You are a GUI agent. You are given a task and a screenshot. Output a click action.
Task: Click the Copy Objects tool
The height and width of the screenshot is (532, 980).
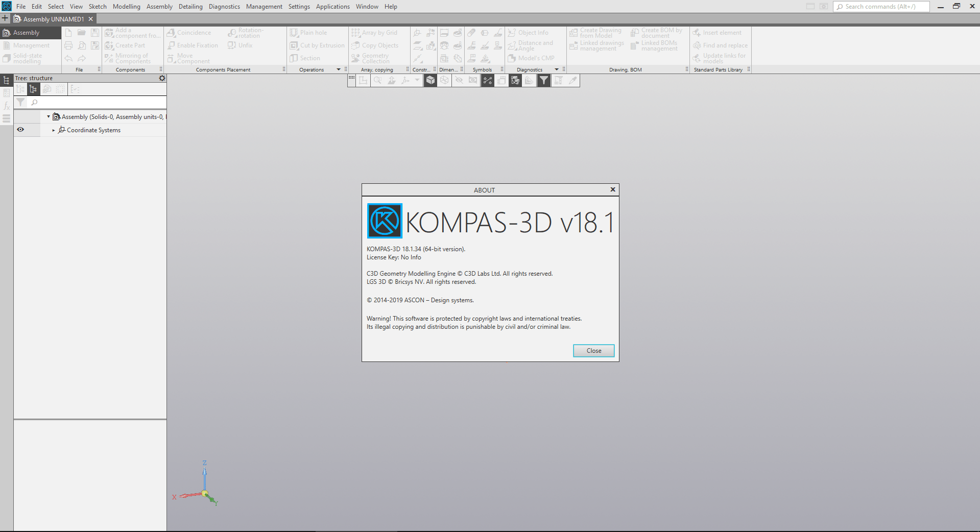coord(375,45)
